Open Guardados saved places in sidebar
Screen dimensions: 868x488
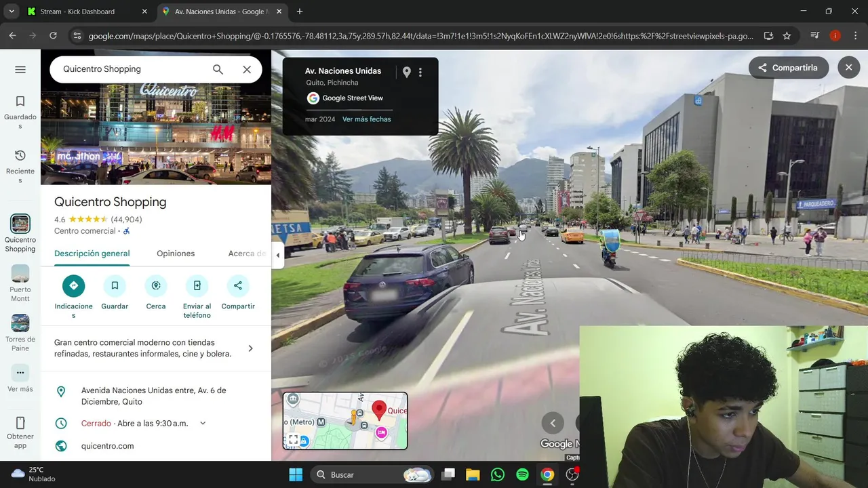[x=20, y=112]
